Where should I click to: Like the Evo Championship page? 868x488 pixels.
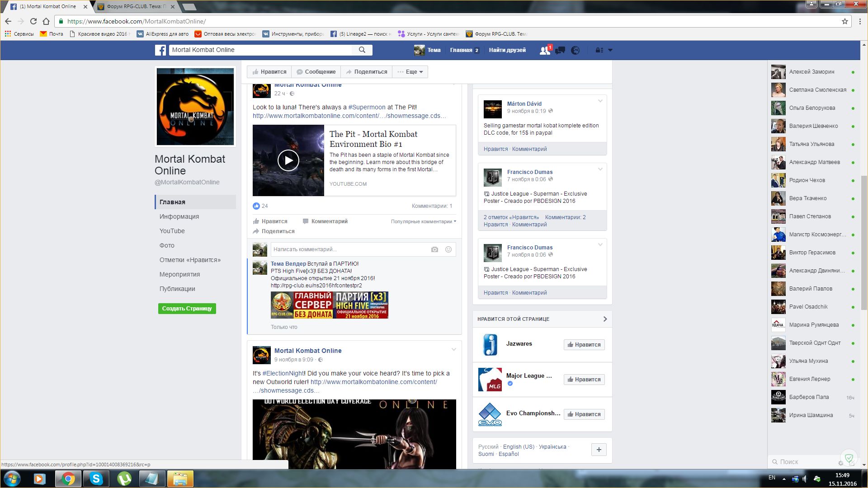pos(584,414)
